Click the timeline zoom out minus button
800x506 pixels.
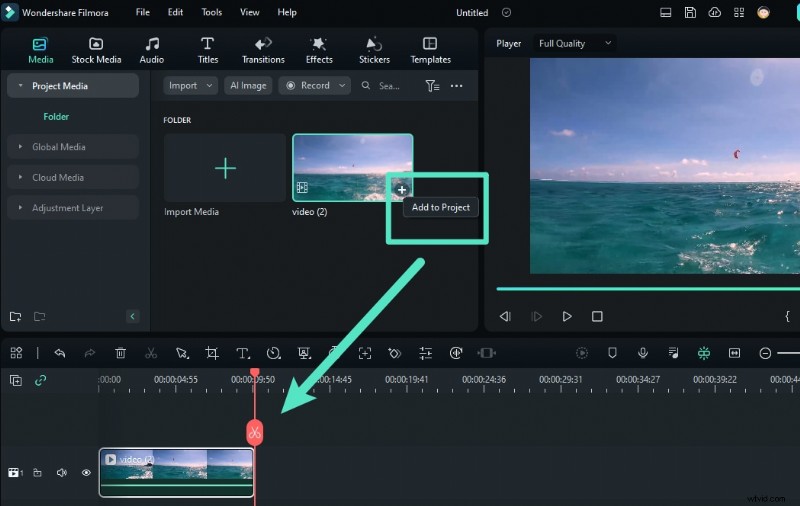(x=765, y=353)
